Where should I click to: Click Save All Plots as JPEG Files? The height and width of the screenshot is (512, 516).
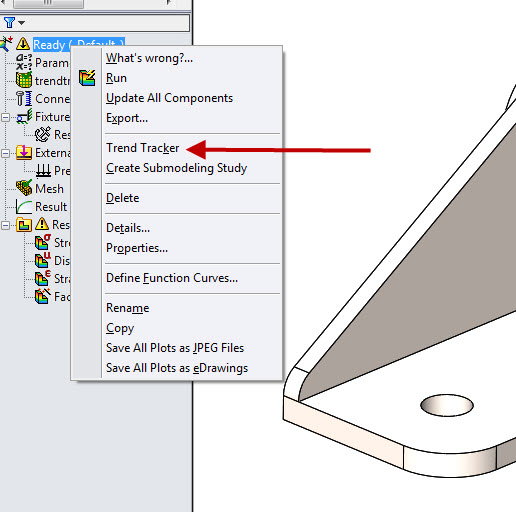(x=175, y=348)
